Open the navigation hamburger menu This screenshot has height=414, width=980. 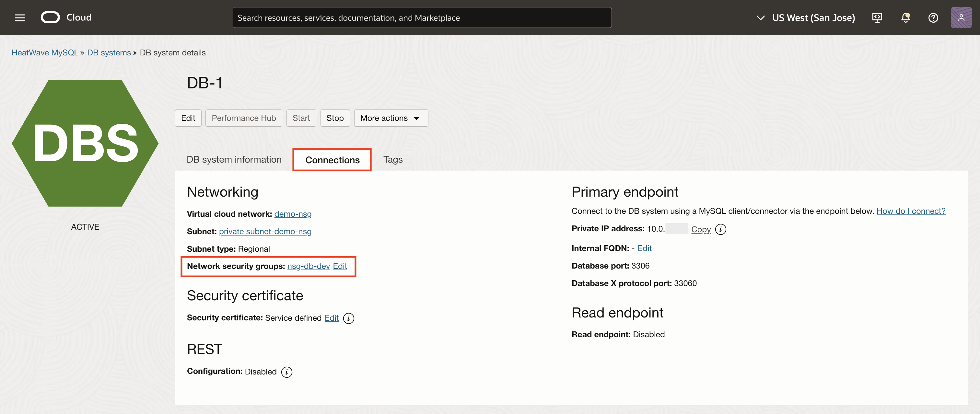(19, 17)
